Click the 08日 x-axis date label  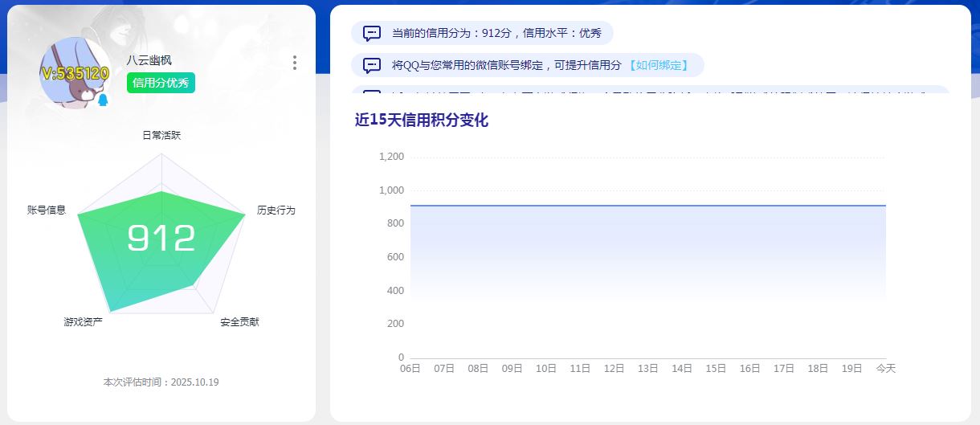pos(478,368)
